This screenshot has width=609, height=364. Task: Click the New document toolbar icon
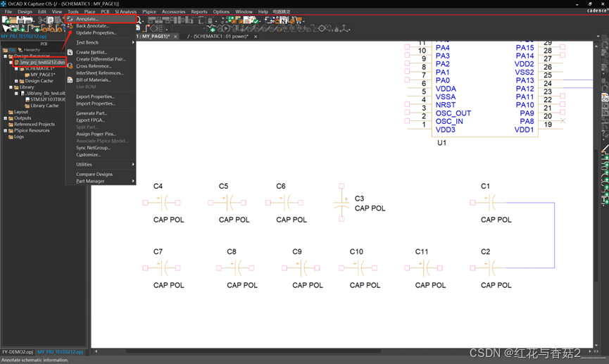point(6,20)
